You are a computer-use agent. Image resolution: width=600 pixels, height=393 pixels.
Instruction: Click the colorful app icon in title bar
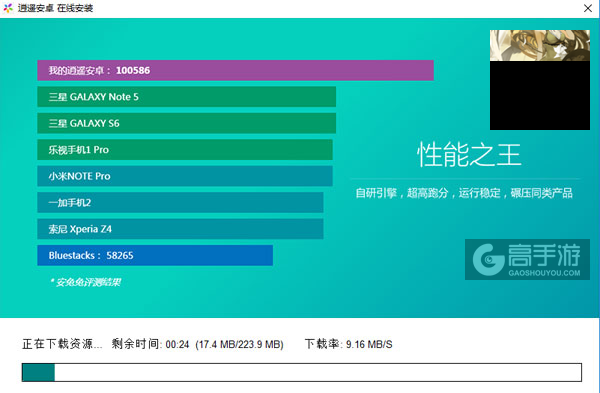point(8,8)
